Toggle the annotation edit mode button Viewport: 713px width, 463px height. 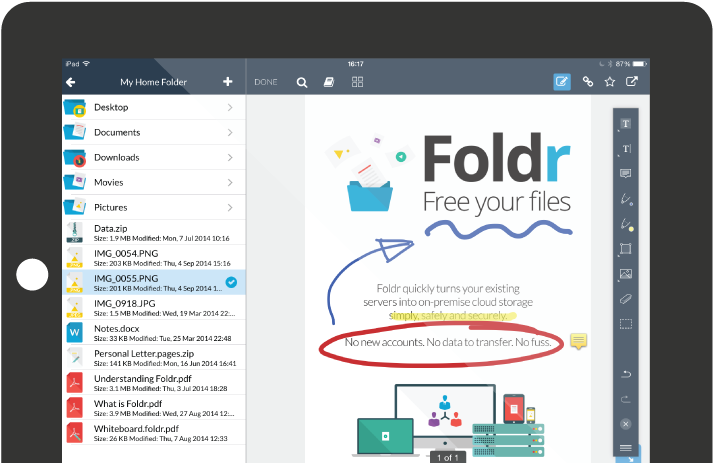562,82
